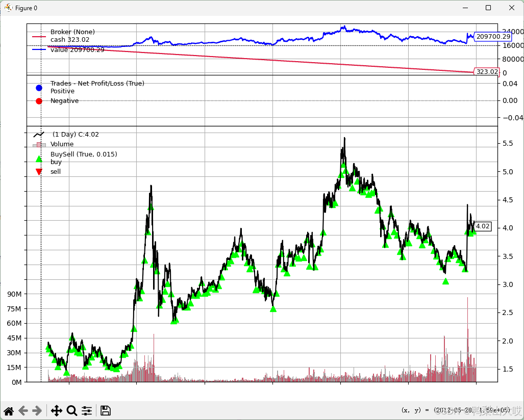524x420 pixels.
Task: Click the red Negative legend marker
Action: [x=39, y=101]
